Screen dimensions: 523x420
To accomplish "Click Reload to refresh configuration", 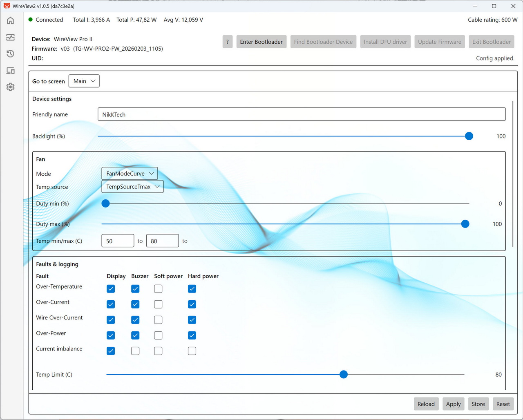I will [426, 404].
